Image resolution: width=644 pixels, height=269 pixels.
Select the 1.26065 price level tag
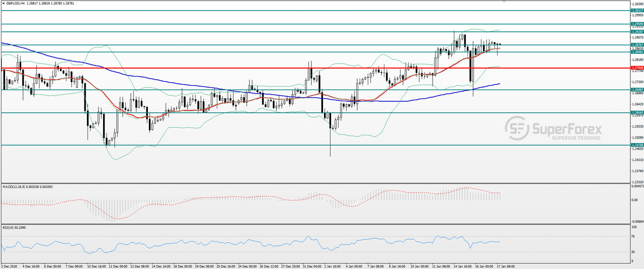[637, 113]
